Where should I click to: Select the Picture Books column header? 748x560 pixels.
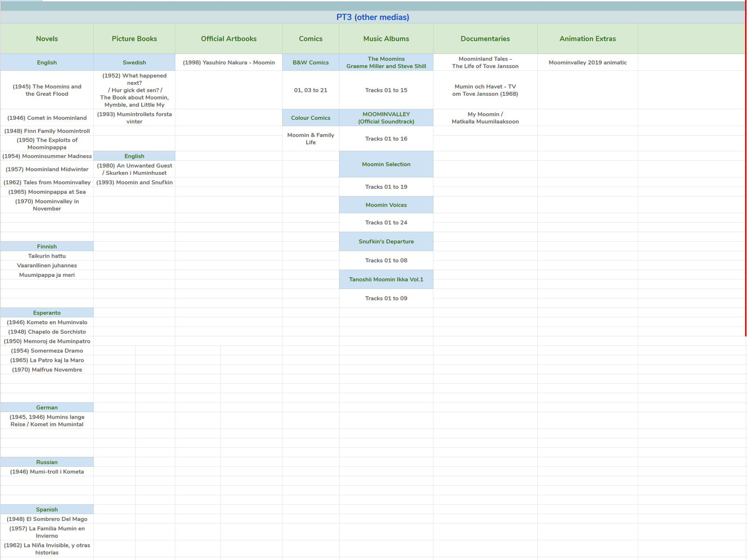point(134,39)
